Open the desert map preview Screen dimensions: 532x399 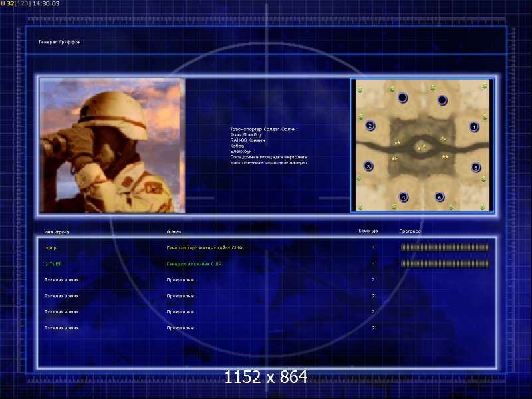click(x=422, y=146)
